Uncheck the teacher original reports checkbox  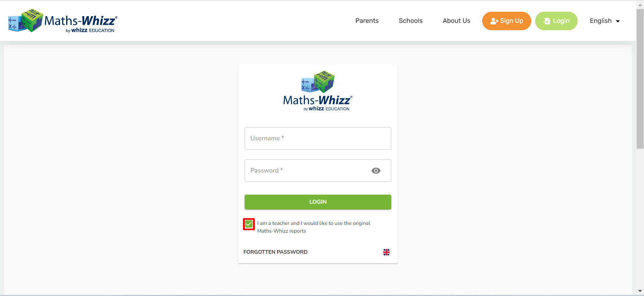coord(249,224)
